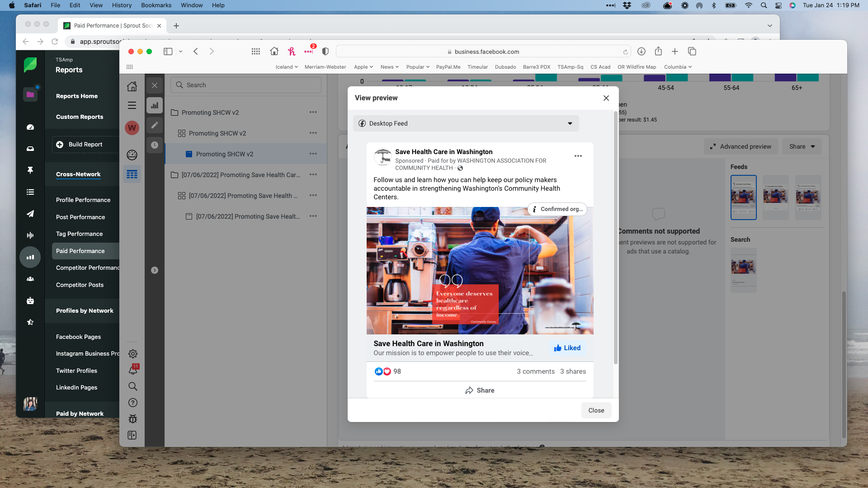This screenshot has width=868, height=488.
Task: Open Sprout publishing paper plane icon
Action: pos(30,214)
